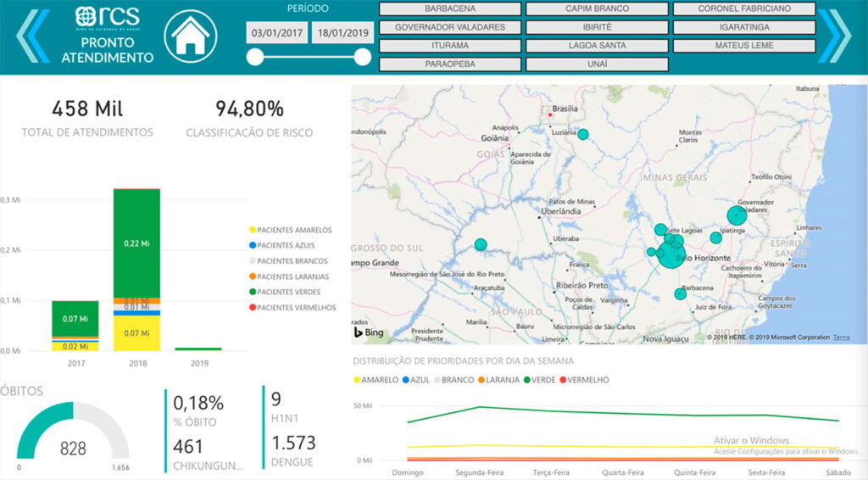Click the 2018 green stacked bar segment
The width and height of the screenshot is (868, 480).
point(136,243)
